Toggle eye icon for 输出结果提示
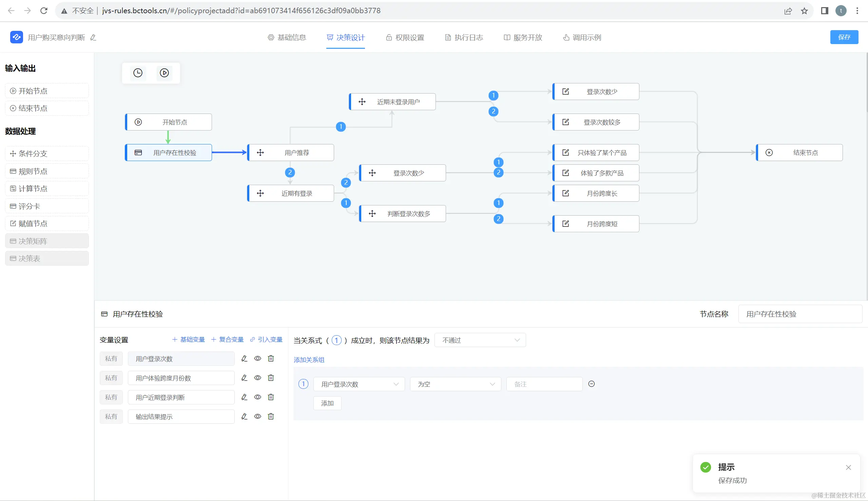868x501 pixels. [x=257, y=416]
